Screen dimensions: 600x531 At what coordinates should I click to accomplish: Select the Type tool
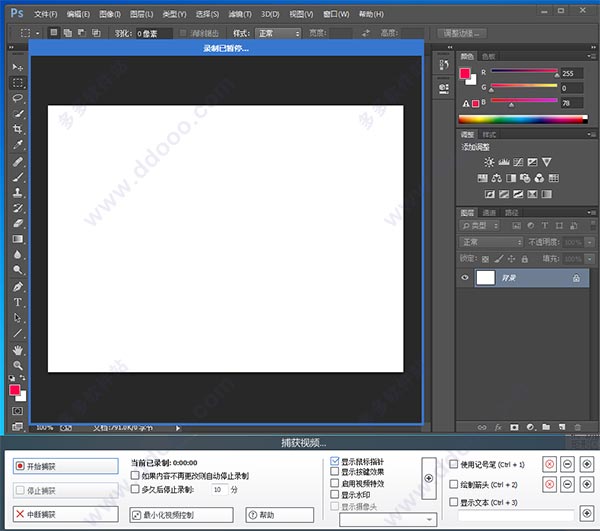pyautogui.click(x=17, y=302)
